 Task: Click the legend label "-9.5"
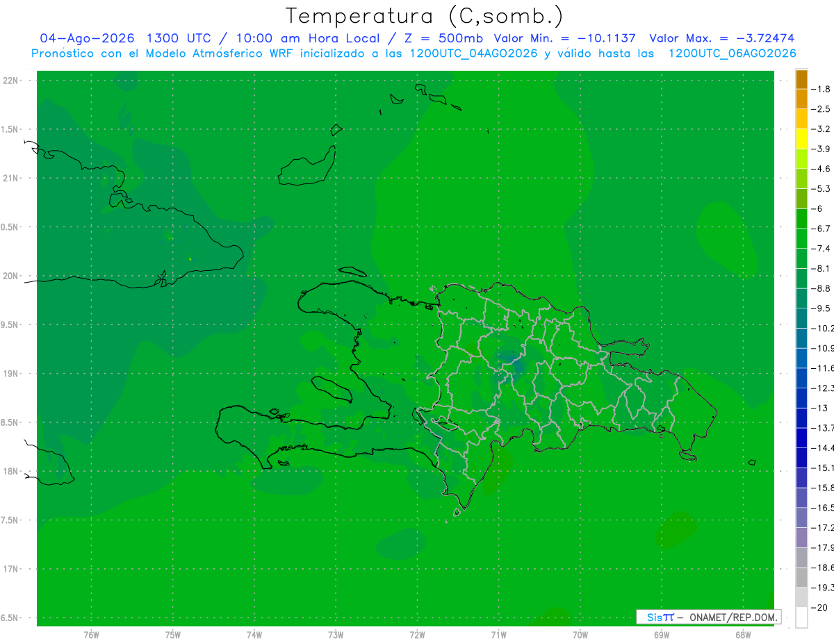pos(821,308)
